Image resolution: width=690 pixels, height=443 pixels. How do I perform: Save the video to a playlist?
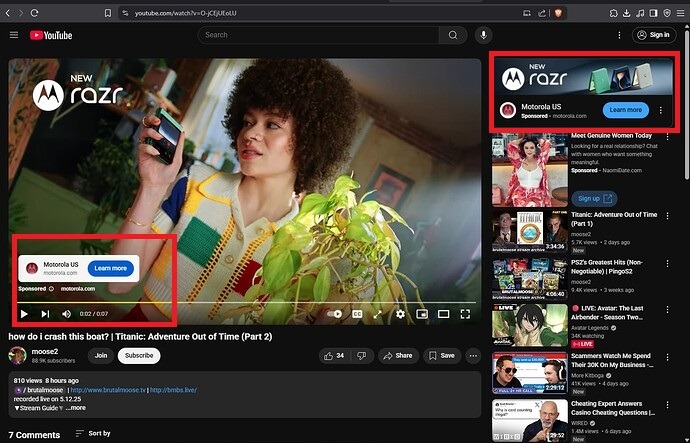click(x=442, y=356)
